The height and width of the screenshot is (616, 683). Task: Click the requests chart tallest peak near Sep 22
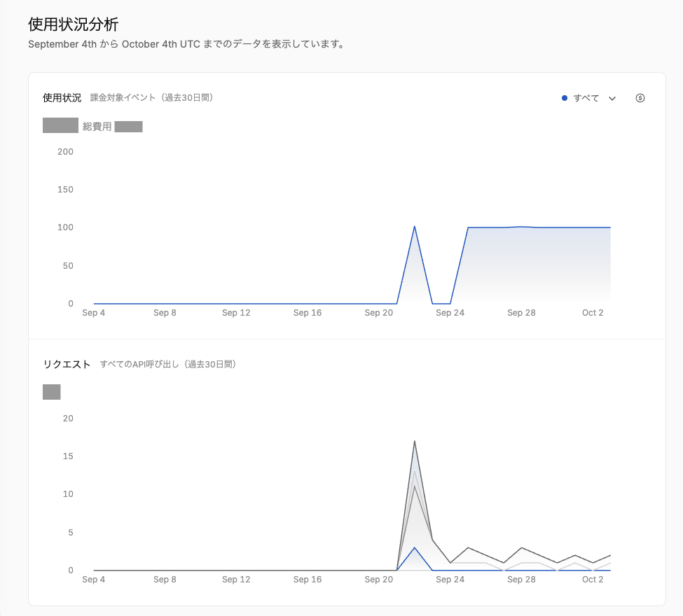click(414, 442)
